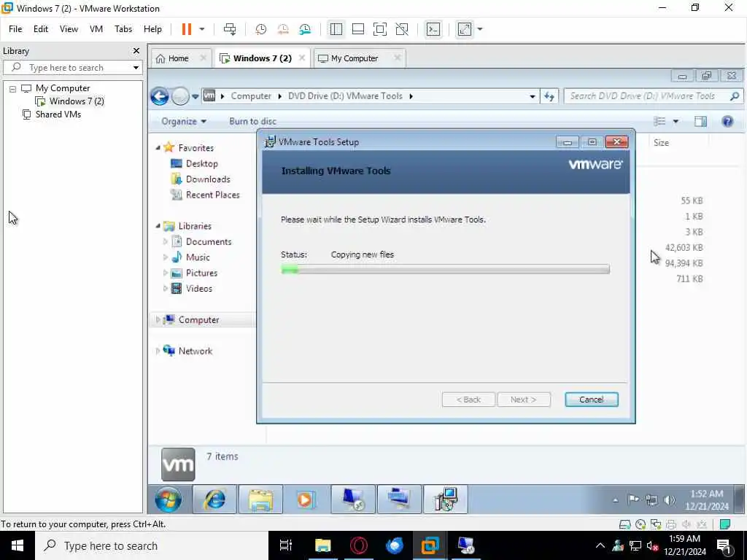Screen dimensions: 747x560
Task: Open the address bar history dropdown
Action: (x=532, y=96)
